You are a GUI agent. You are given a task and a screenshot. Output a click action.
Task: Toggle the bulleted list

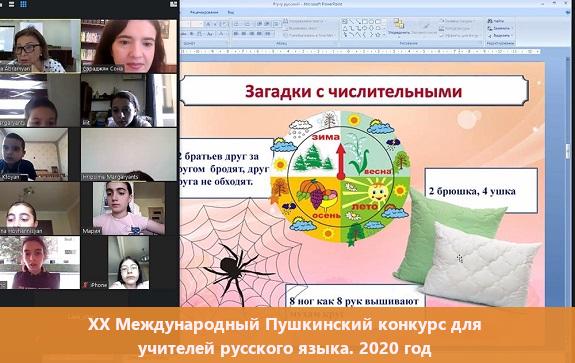237,24
